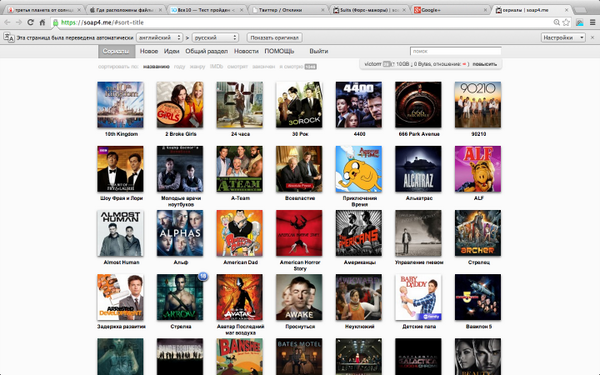Open the Avatar poster
The image size is (600, 375).
point(240,297)
